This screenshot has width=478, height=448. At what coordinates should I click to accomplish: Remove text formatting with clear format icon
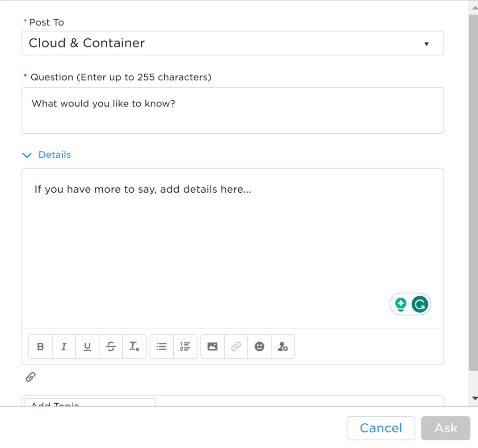(134, 346)
